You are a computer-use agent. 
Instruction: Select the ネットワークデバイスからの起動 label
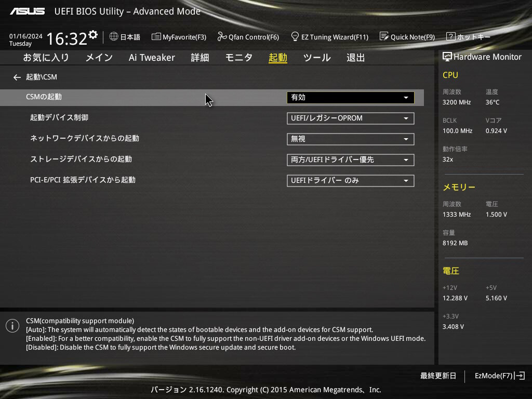point(85,138)
